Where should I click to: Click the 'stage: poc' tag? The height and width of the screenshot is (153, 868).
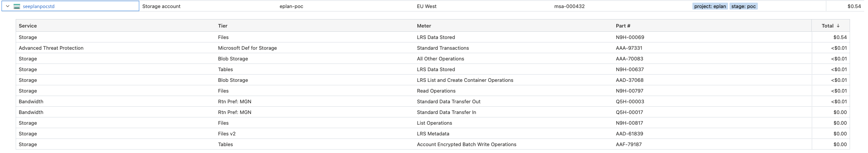743,6
